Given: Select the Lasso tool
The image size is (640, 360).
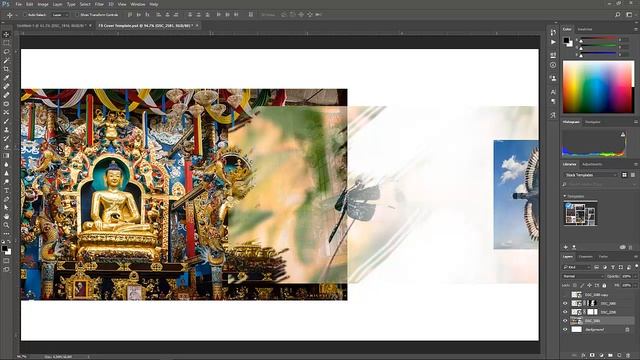Looking at the screenshot, I should coord(6,52).
